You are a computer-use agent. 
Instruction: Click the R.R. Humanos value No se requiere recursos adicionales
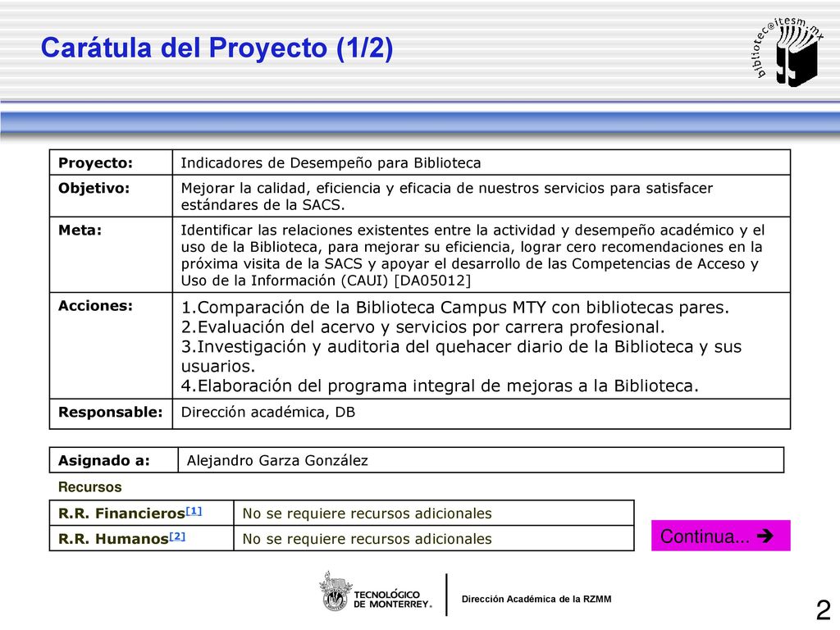[367, 538]
